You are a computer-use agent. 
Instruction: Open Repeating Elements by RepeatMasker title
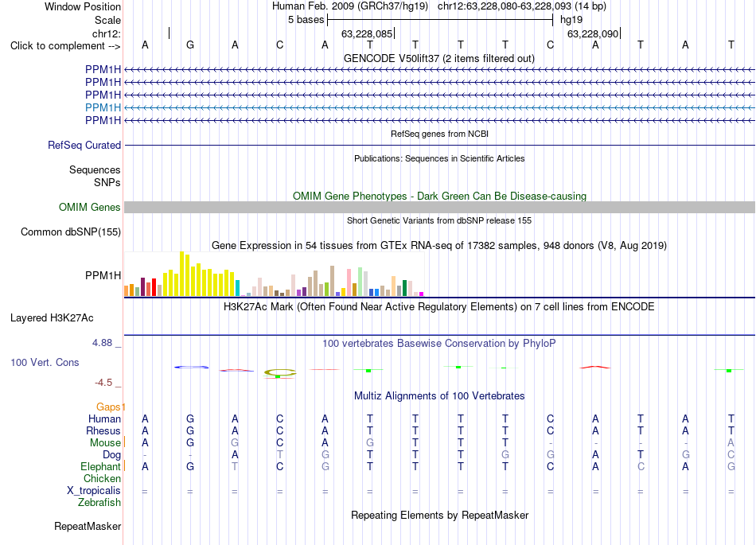(439, 515)
